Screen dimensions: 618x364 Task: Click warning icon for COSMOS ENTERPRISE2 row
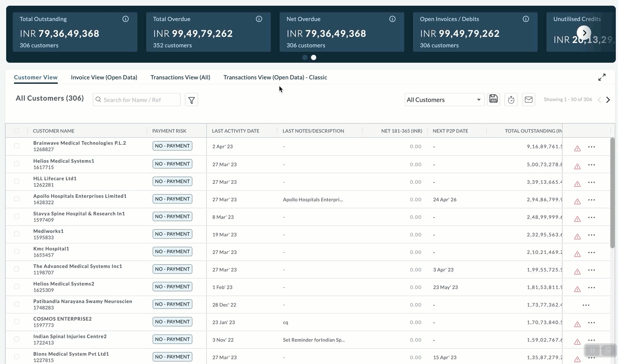click(x=578, y=324)
